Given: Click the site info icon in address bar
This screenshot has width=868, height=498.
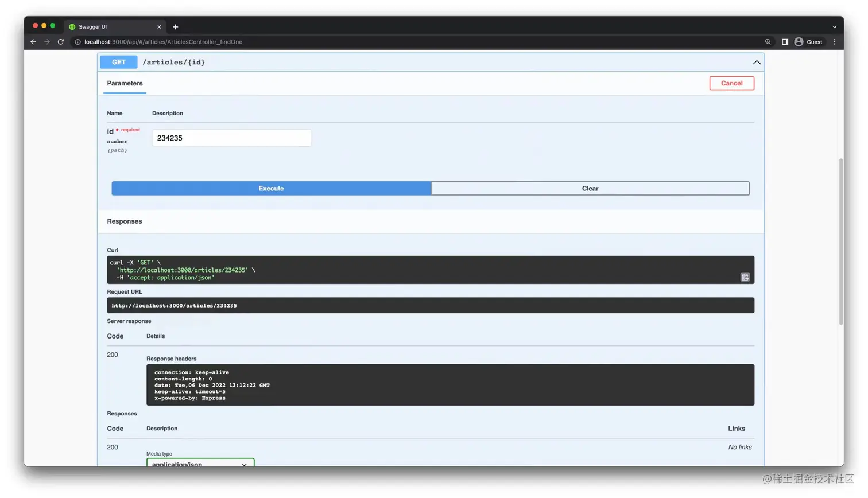Looking at the screenshot, I should click(77, 42).
